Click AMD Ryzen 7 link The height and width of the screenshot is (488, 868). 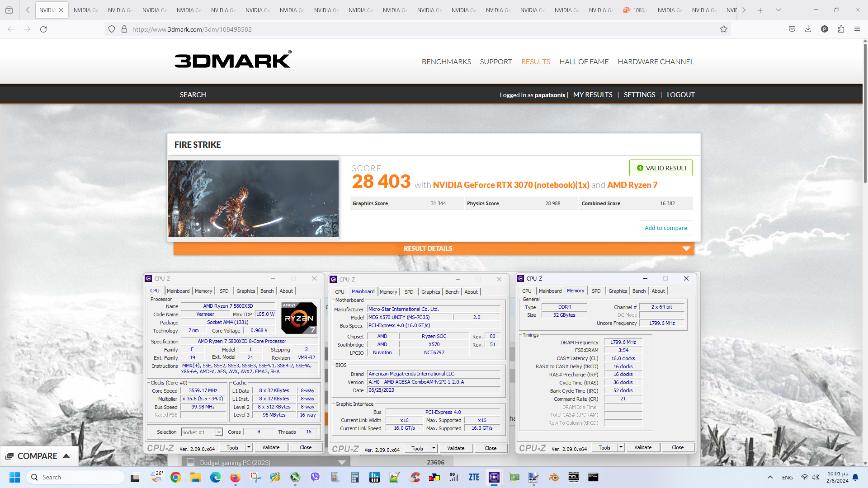point(632,185)
